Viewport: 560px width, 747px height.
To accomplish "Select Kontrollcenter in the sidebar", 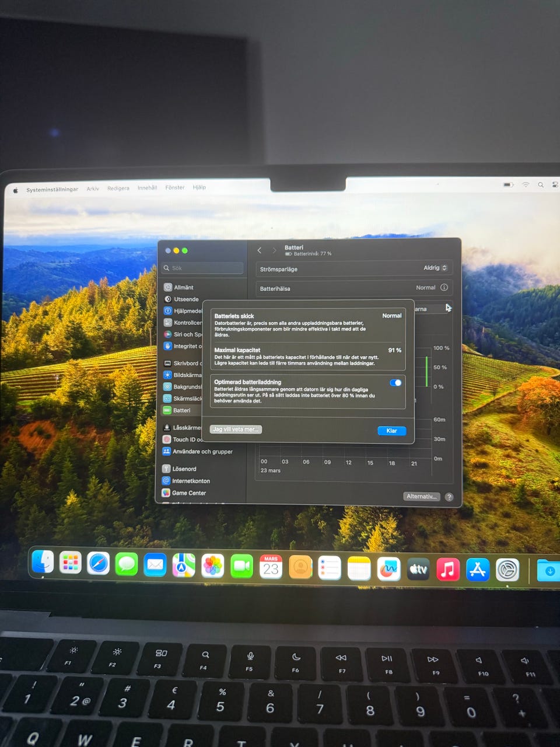I will (x=183, y=323).
